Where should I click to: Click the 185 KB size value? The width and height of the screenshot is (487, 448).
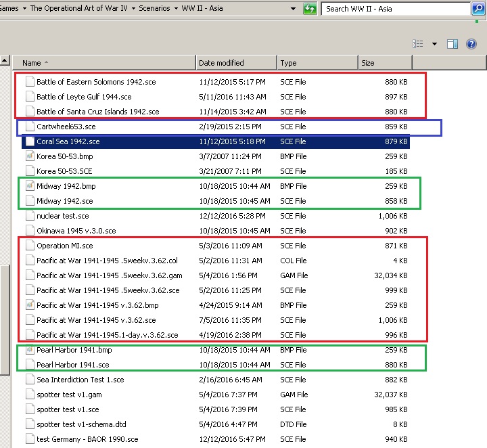[396, 171]
